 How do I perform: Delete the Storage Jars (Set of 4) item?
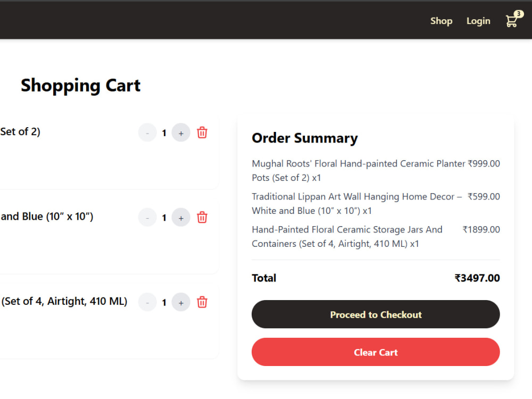(202, 302)
